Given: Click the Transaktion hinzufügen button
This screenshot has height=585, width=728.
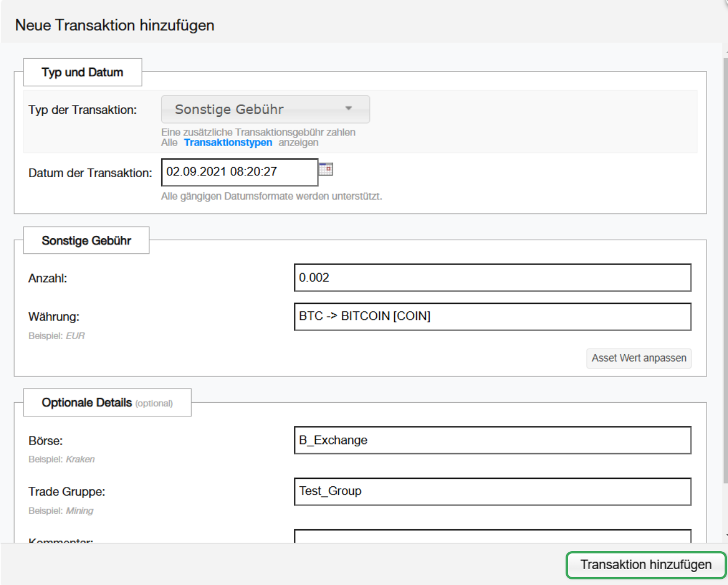Looking at the screenshot, I should 646,565.
